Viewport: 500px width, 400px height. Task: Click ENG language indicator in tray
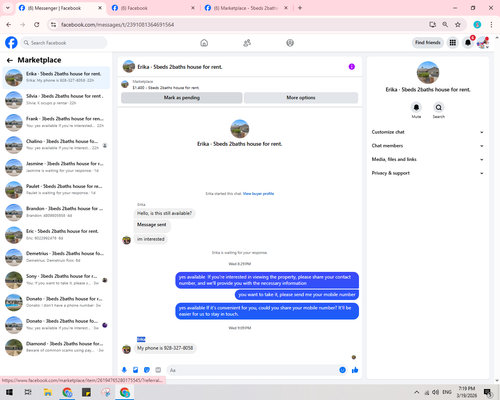(x=447, y=392)
